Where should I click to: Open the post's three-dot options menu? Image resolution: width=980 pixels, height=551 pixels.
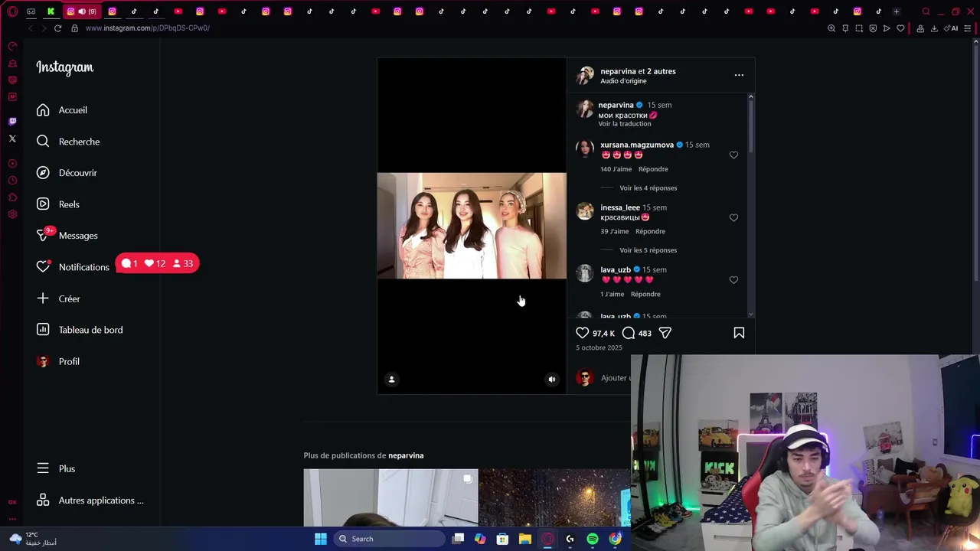coord(739,75)
